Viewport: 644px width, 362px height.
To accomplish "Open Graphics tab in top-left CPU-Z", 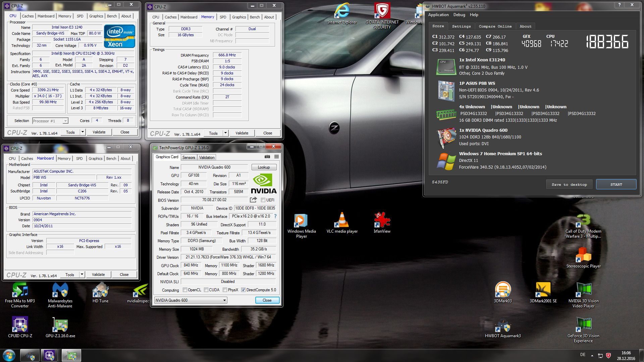I will point(96,16).
